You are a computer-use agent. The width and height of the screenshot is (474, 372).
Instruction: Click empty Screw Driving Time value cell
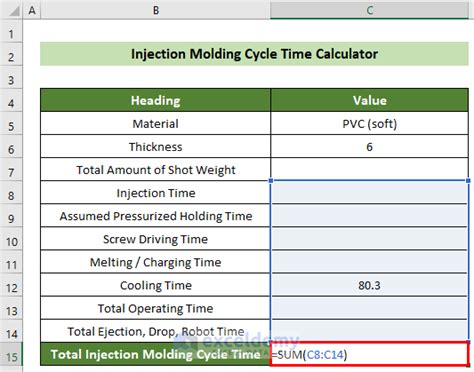pyautogui.click(x=369, y=239)
